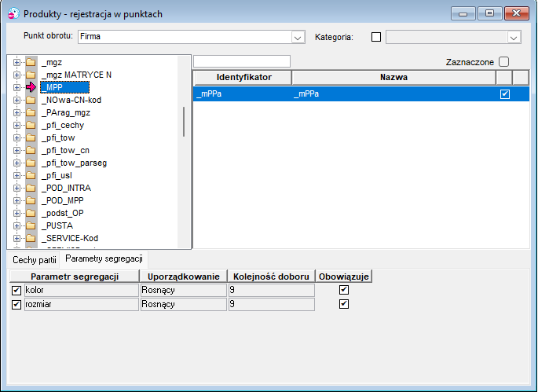Select the _pfi_tow_parseg tree item
538x392 pixels.
[x=74, y=163]
